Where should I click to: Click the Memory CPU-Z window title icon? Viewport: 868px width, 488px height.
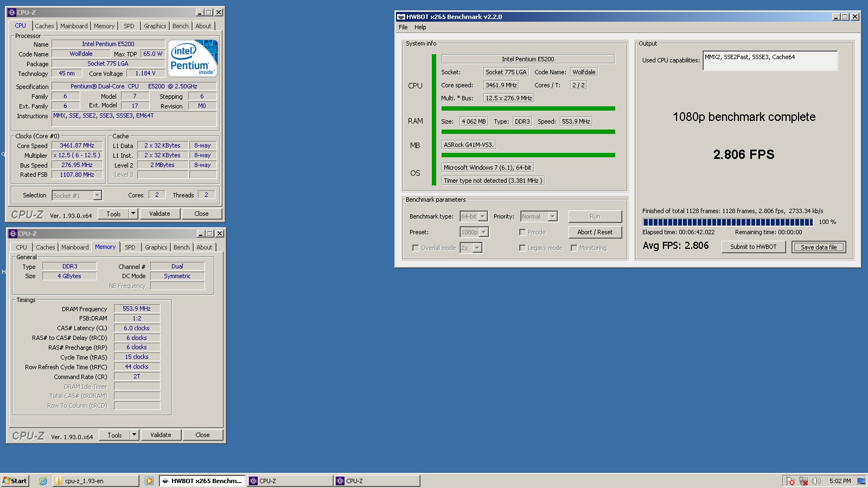point(12,234)
